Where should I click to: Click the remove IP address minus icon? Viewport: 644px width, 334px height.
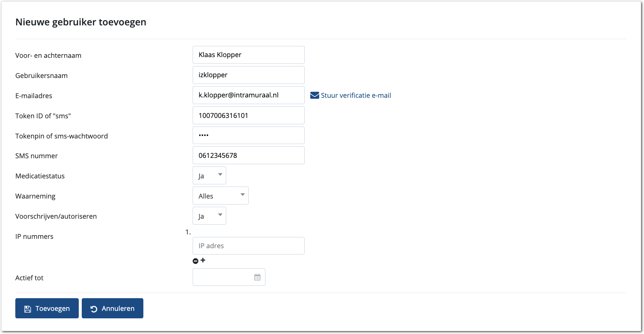point(195,261)
